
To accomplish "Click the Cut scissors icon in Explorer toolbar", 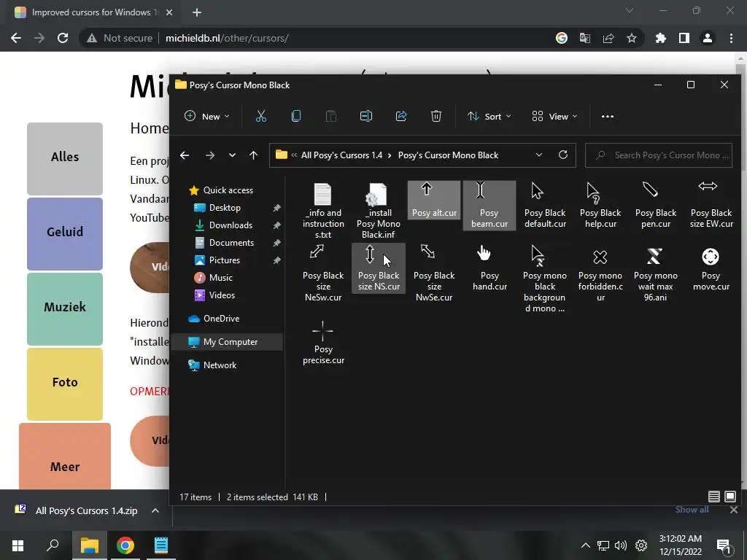I will click(261, 116).
